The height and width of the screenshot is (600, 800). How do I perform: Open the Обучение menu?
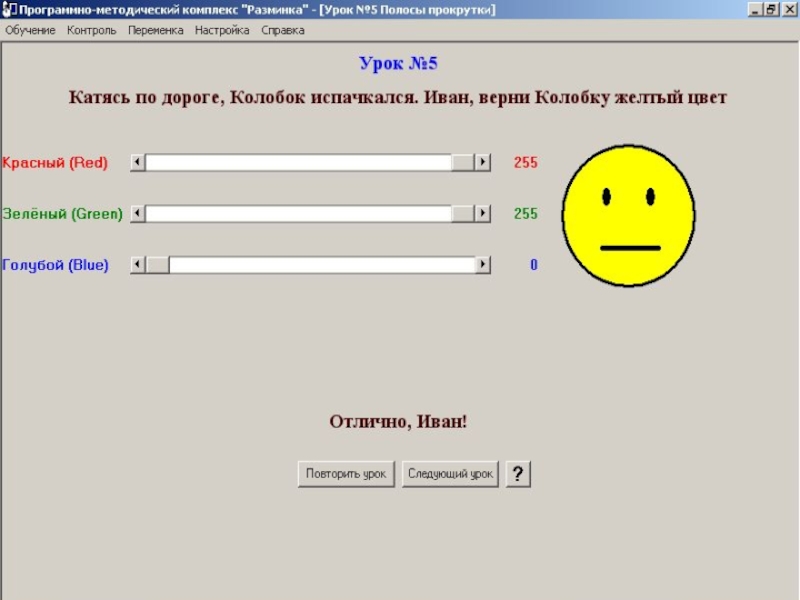[30, 30]
